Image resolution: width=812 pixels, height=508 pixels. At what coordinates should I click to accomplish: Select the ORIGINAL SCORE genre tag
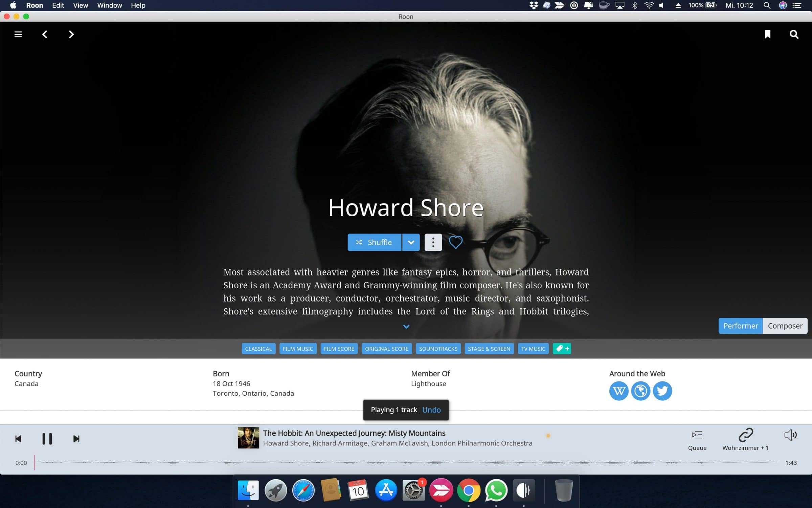[x=386, y=349]
